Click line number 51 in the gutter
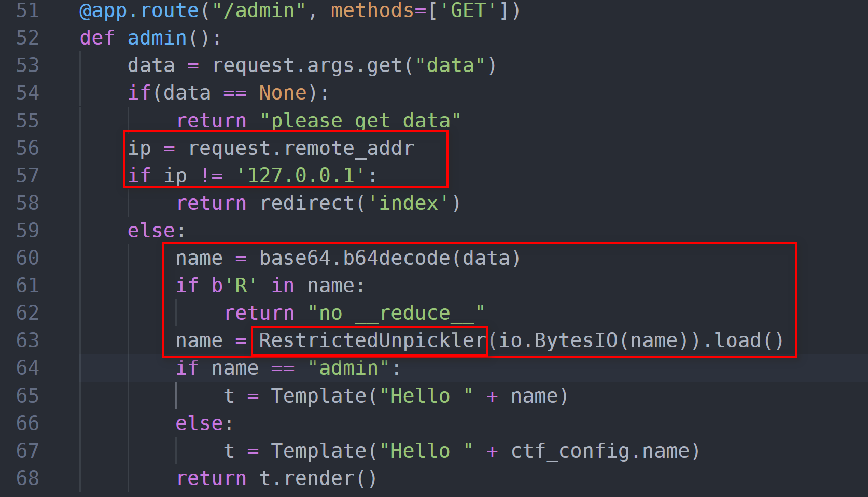 point(27,10)
